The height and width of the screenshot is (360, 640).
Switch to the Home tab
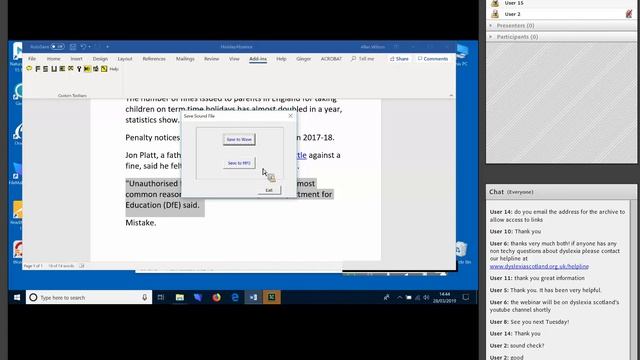53,59
